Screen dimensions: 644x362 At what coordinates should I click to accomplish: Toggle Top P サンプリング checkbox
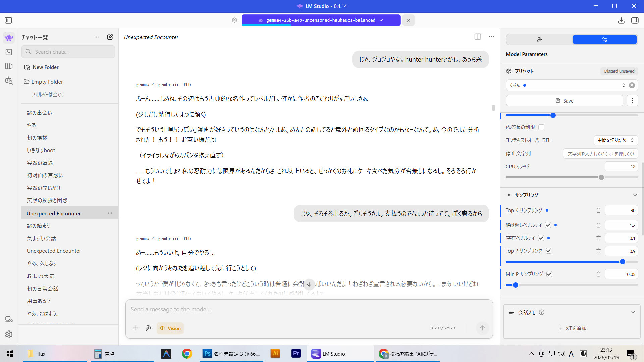click(x=549, y=251)
